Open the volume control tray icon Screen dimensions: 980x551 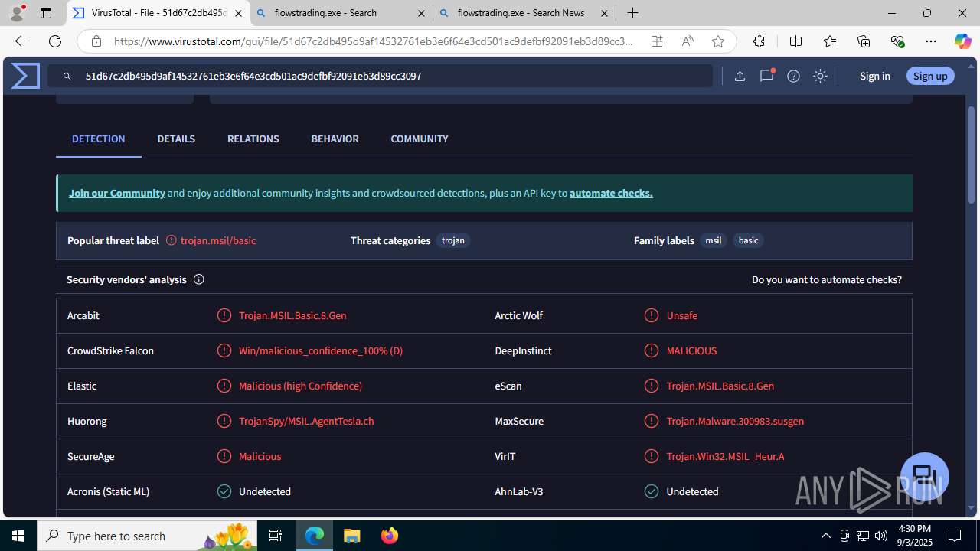[880, 536]
